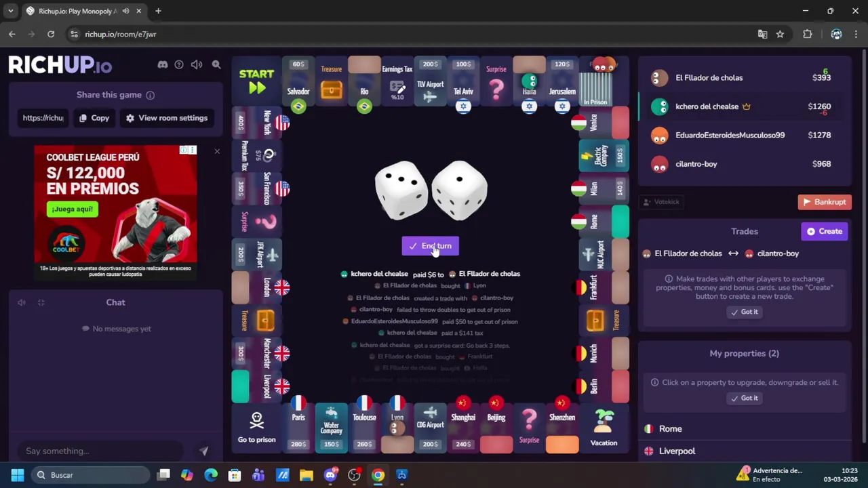The width and height of the screenshot is (868, 488).
Task: Open trade between El Fllador and cilantro-boy
Action: pos(721,253)
